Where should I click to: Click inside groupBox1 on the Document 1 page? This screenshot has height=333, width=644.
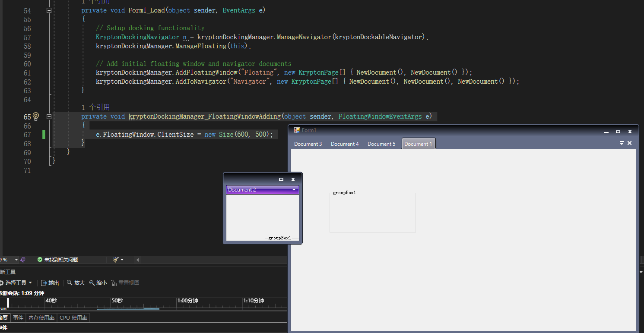pyautogui.click(x=372, y=212)
